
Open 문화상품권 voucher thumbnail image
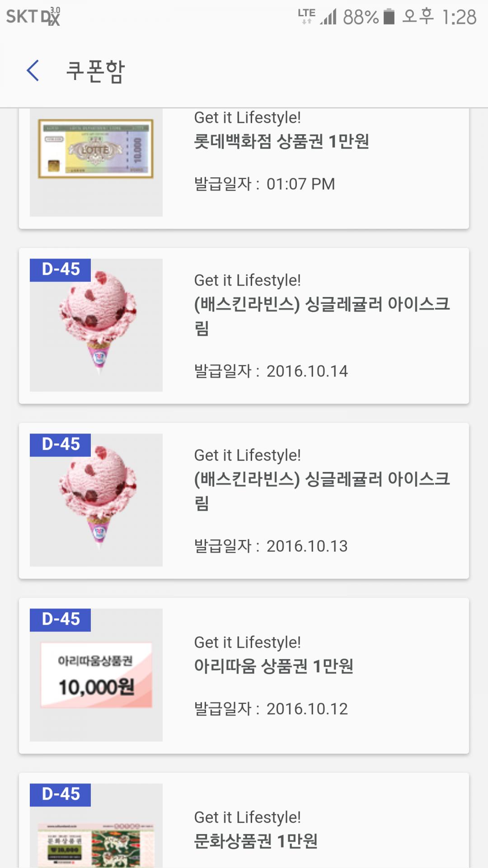pyautogui.click(x=96, y=844)
